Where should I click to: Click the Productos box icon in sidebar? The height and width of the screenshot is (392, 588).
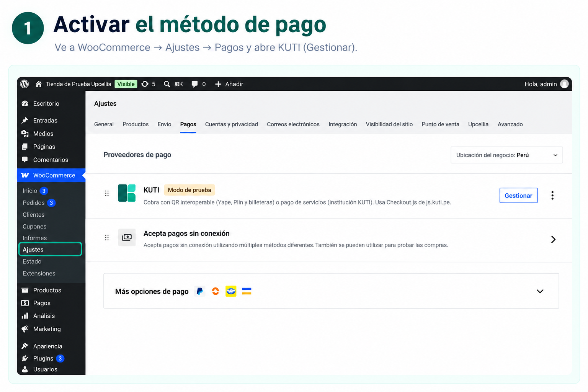(x=25, y=290)
